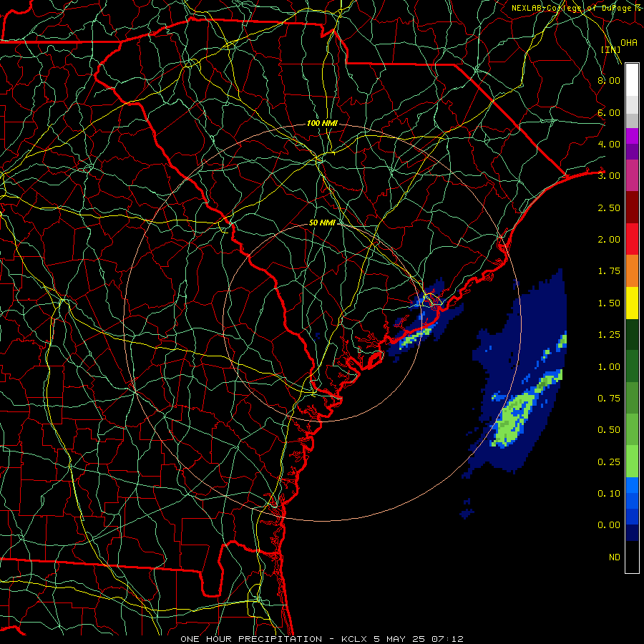Click the 5 MAY 25 07:12 timestamp
Viewport: 644px width, 644px height.
[419, 639]
